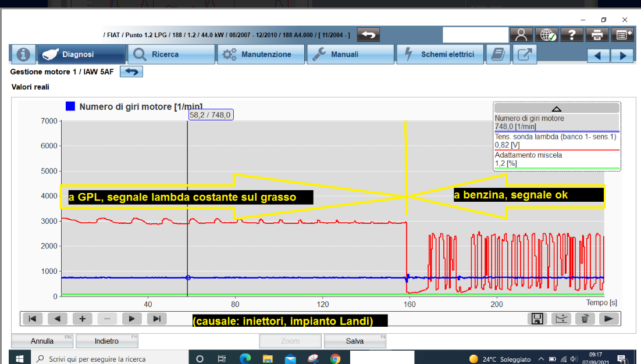Click the globe connection status icon
The image size is (641, 364).
(x=547, y=35)
